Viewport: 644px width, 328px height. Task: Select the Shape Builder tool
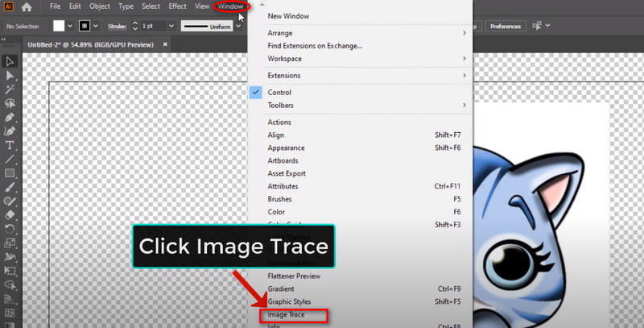(10, 284)
